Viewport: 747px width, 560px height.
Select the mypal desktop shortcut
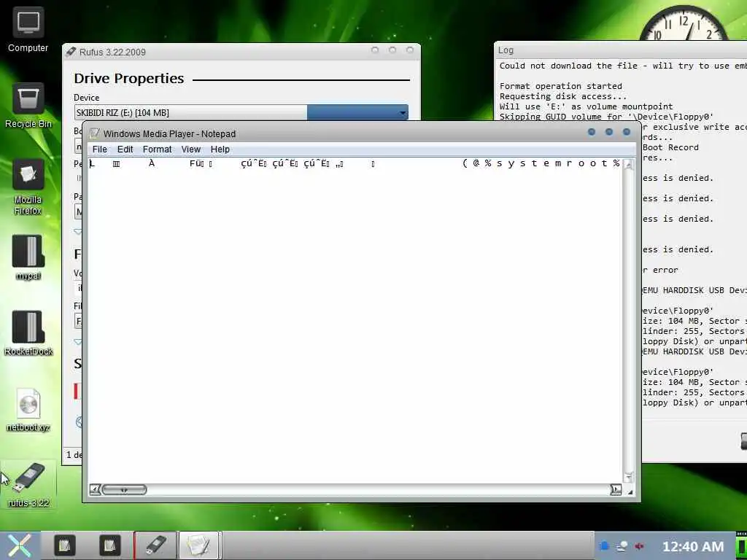point(28,257)
